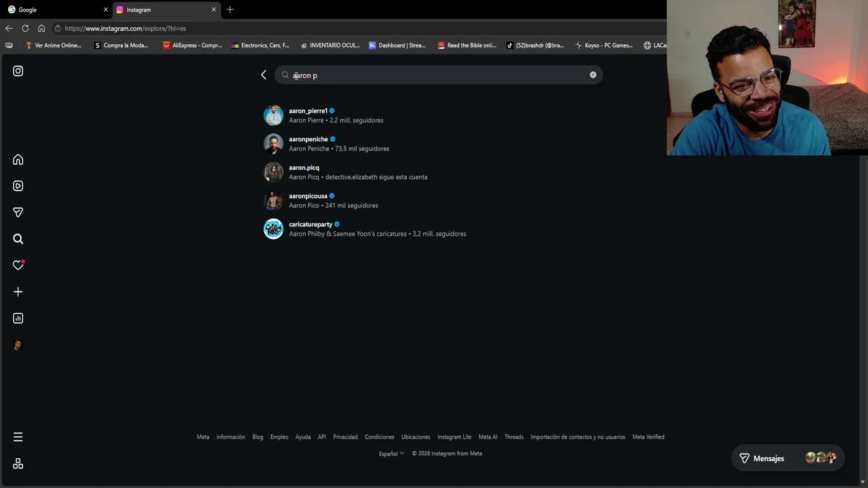Viewport: 868px width, 488px height.
Task: Open the Meta apps grid icon
Action: (18, 464)
